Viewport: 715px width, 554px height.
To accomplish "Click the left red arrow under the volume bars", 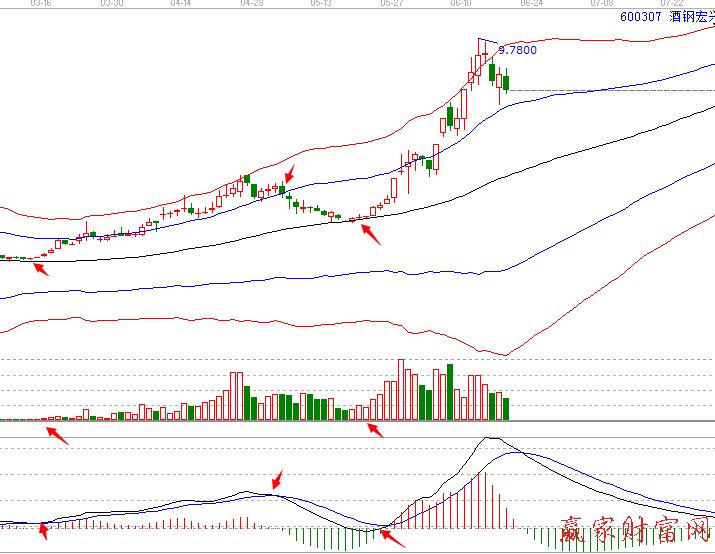I will 58,435.
